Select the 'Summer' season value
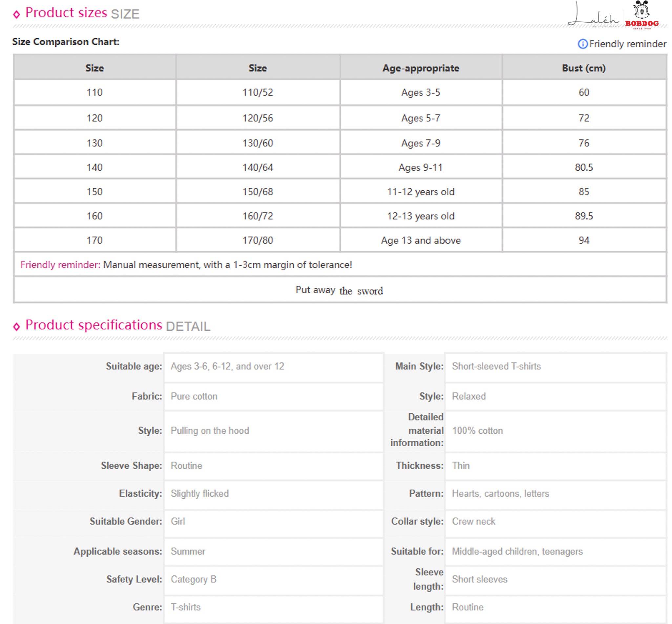Viewport: 672px width, 624px height. click(x=188, y=551)
